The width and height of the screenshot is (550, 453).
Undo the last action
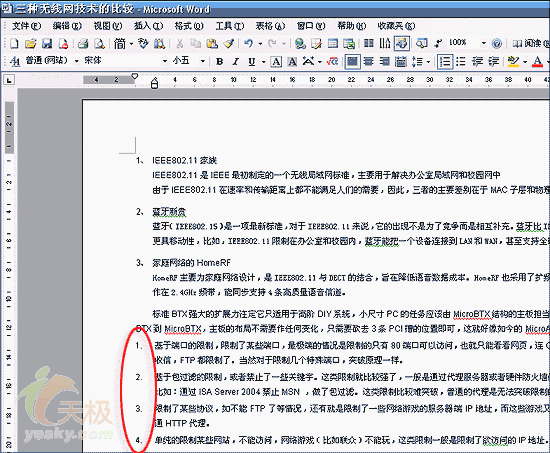coord(249,44)
